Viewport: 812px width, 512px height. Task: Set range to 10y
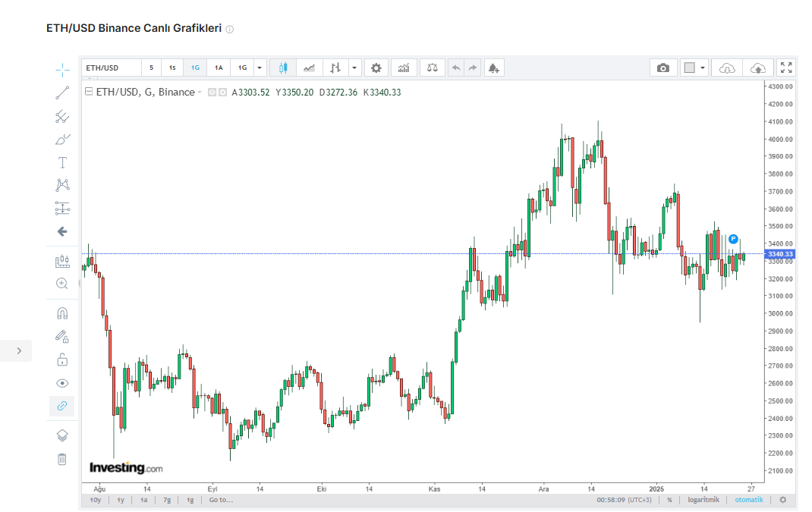pos(96,500)
